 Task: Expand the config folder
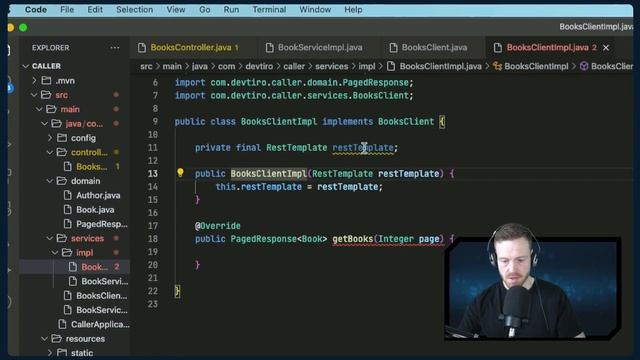pyautogui.click(x=50, y=138)
